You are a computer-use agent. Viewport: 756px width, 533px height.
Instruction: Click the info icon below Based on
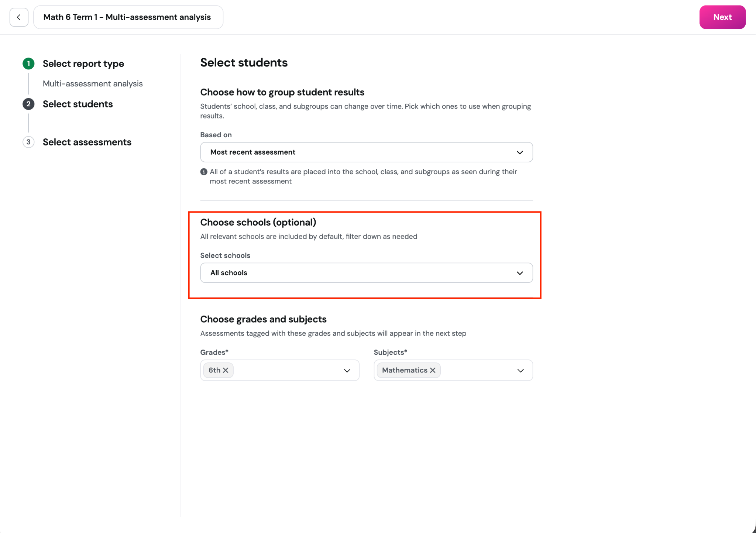coord(204,172)
